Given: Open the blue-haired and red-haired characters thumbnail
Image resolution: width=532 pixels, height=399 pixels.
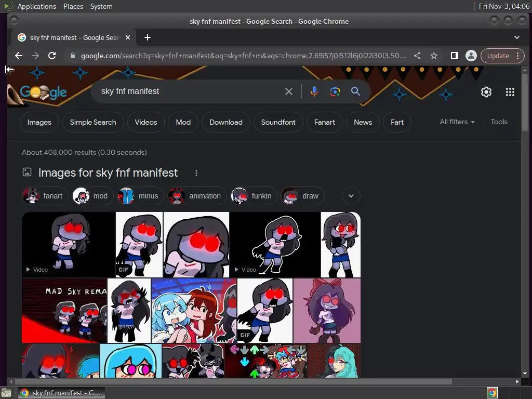Looking at the screenshot, I should click(x=194, y=311).
